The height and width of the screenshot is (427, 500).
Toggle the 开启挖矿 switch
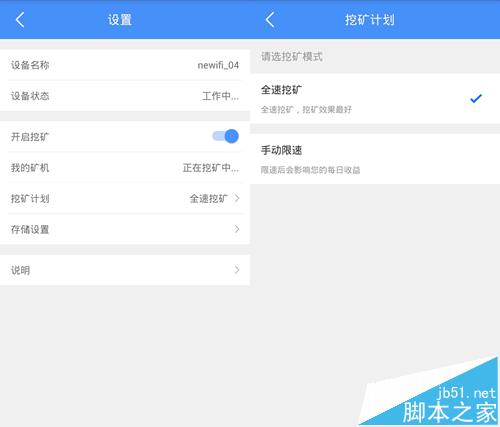point(226,136)
